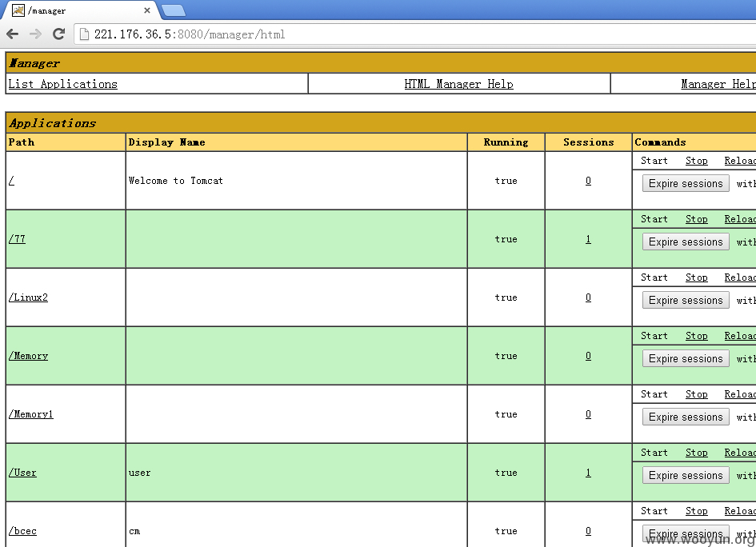Viewport: 756px width, 547px height.
Task: Click the Start label in /User row
Action: (x=654, y=452)
